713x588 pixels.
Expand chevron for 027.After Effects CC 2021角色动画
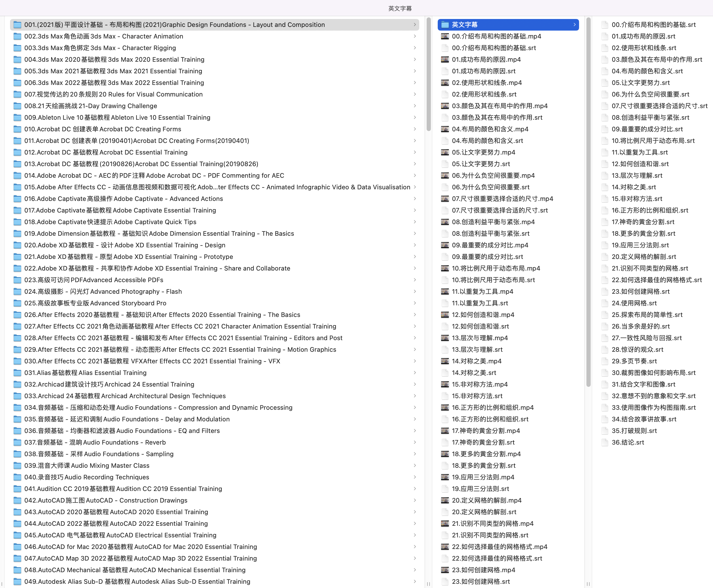(x=415, y=326)
